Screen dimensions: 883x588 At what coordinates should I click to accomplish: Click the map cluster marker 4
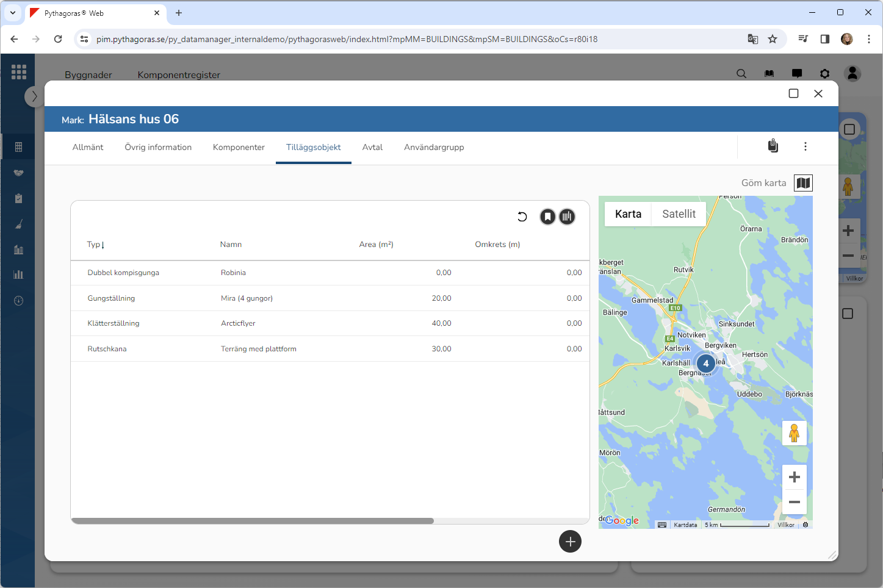(x=706, y=364)
